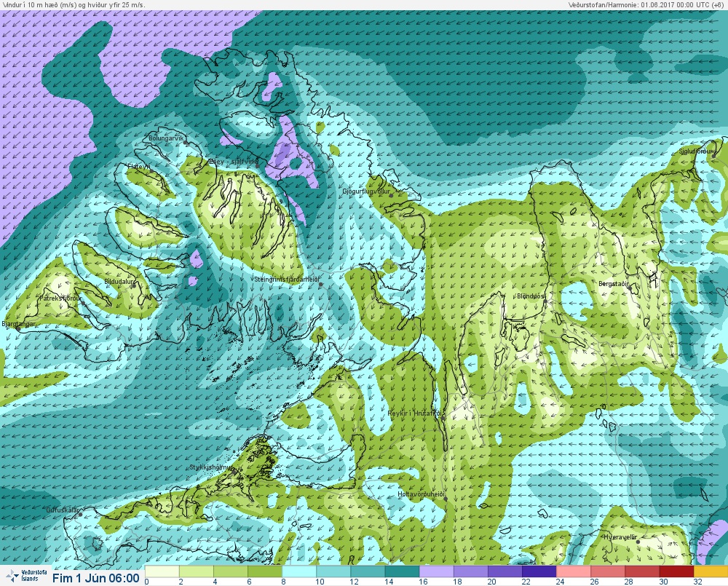
Task: Select the 24–26 m/s pink legend swatch
Action: [x=574, y=571]
